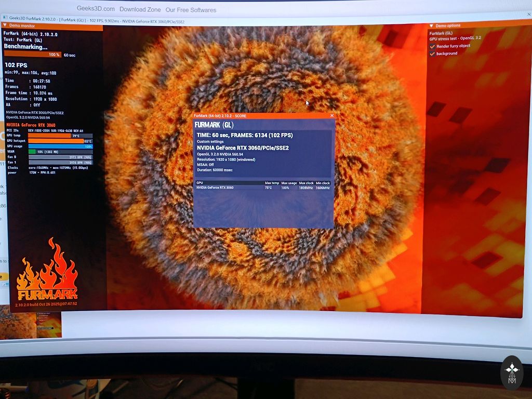Close the FurMark SCORE dialog
The image size is (532, 399).
click(332, 115)
